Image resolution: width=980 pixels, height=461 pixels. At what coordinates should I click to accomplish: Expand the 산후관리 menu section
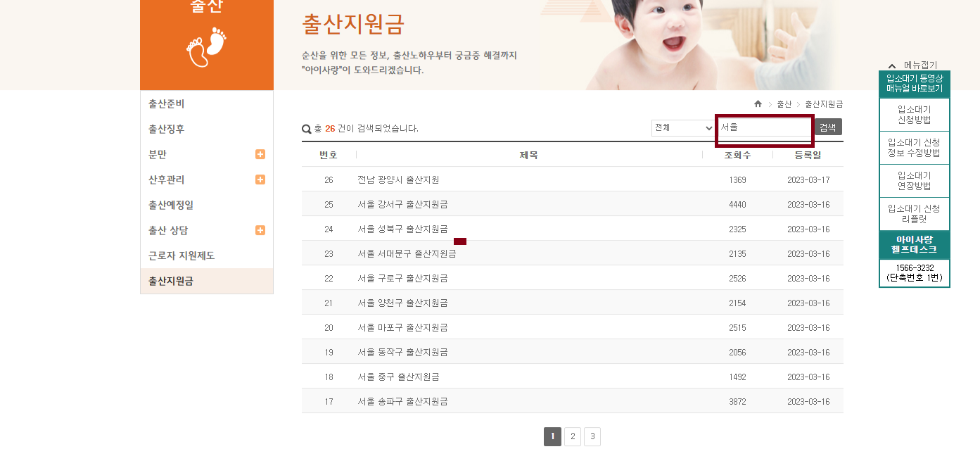(260, 179)
